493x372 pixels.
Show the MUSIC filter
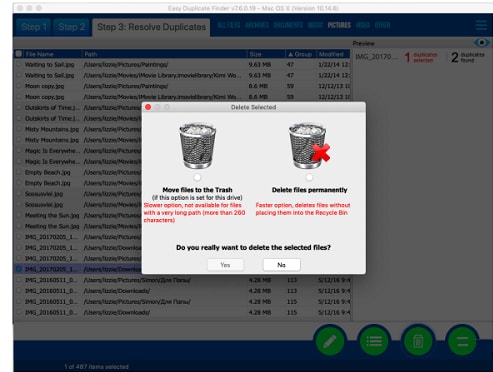315,25
